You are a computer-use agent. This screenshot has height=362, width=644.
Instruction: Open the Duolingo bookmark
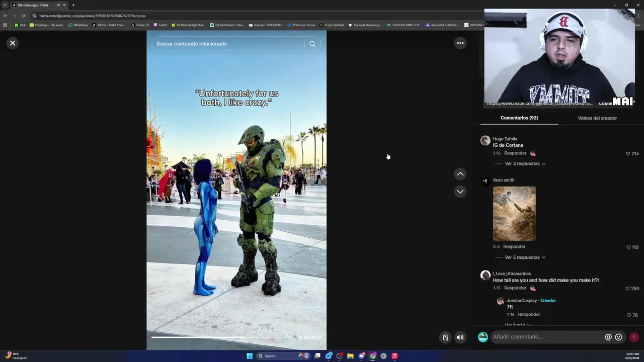point(47,25)
